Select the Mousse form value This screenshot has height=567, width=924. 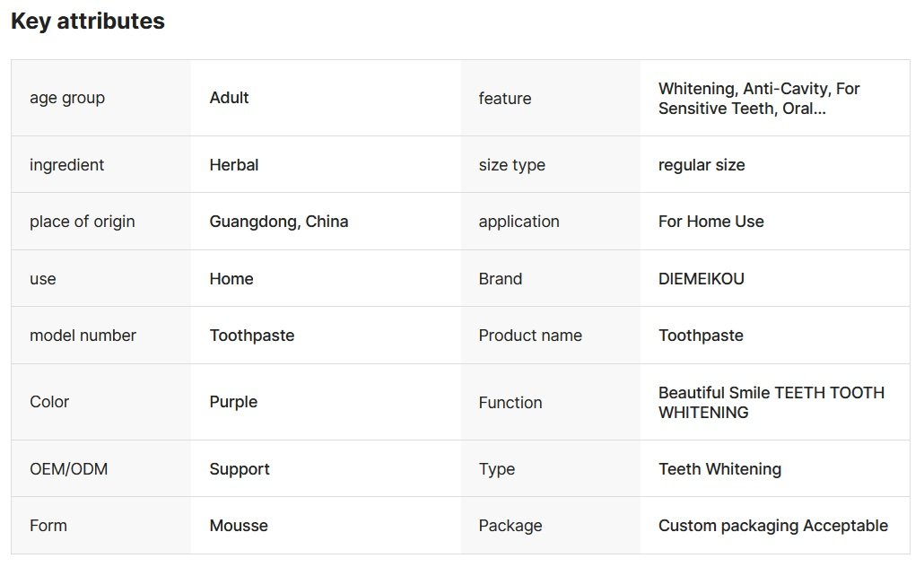point(239,526)
